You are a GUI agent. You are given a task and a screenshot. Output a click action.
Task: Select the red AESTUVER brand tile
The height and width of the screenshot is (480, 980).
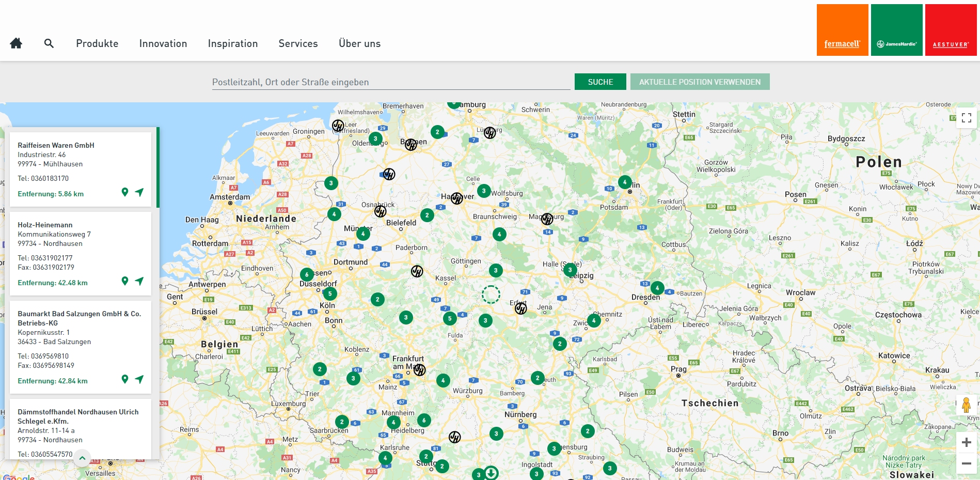click(951, 30)
